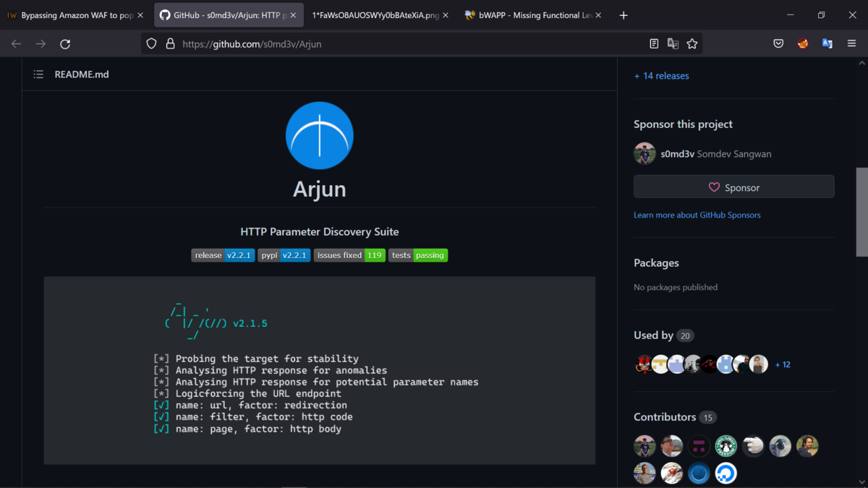The width and height of the screenshot is (868, 488).
Task: Translate this page icon in address bar
Action: 673,43
